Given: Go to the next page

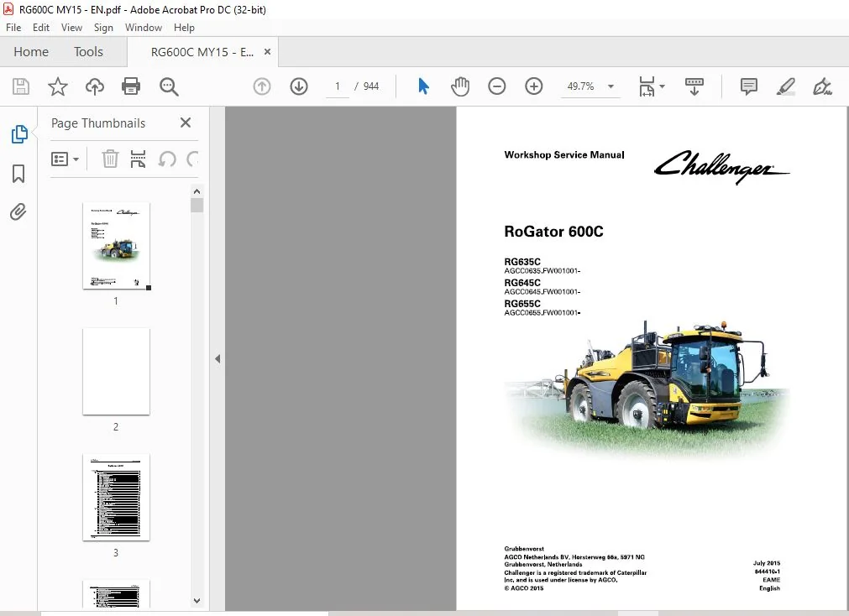Looking at the screenshot, I should [x=299, y=86].
